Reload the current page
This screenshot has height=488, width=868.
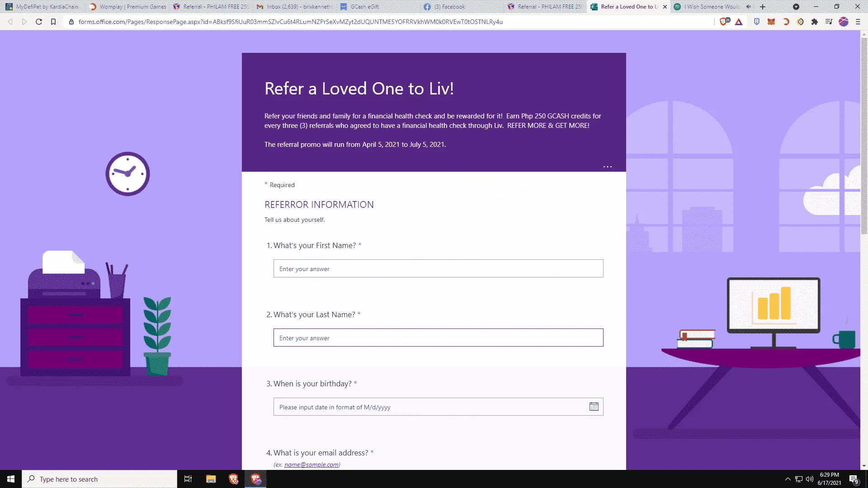pyautogui.click(x=39, y=22)
